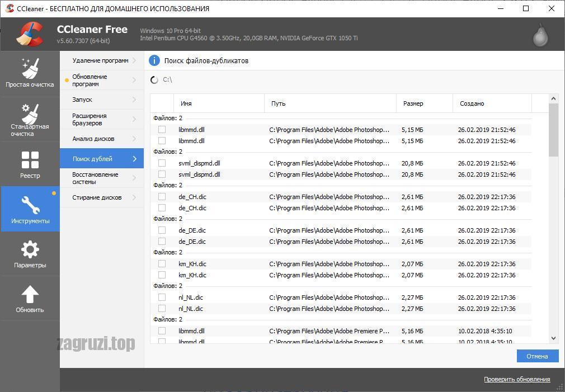Click the first Adobe Premiere path cell

pos(329,330)
